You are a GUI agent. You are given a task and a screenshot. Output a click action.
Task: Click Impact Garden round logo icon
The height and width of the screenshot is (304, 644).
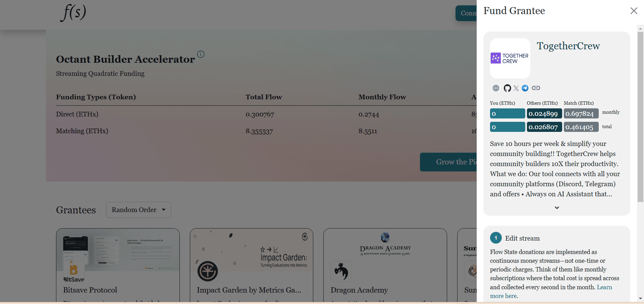click(x=208, y=271)
